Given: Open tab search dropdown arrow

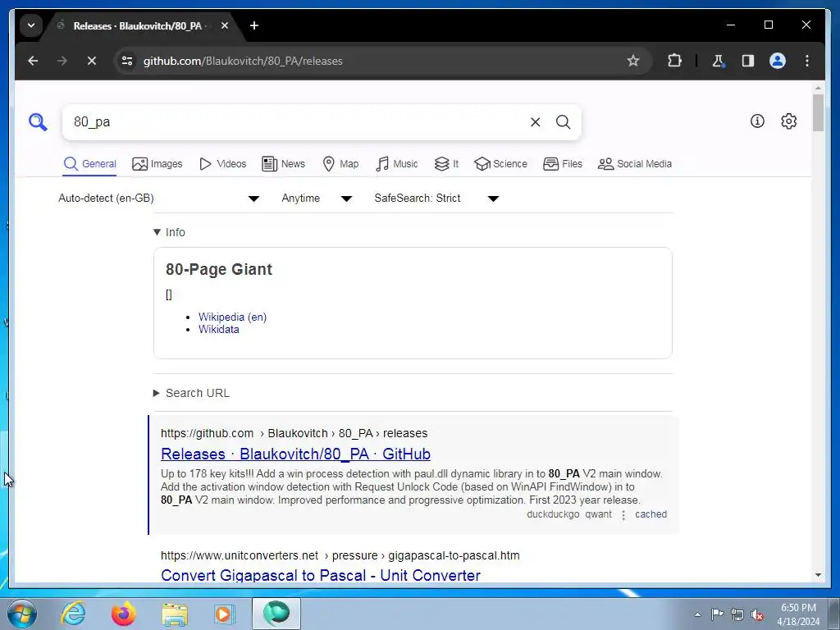Looking at the screenshot, I should pos(31,25).
